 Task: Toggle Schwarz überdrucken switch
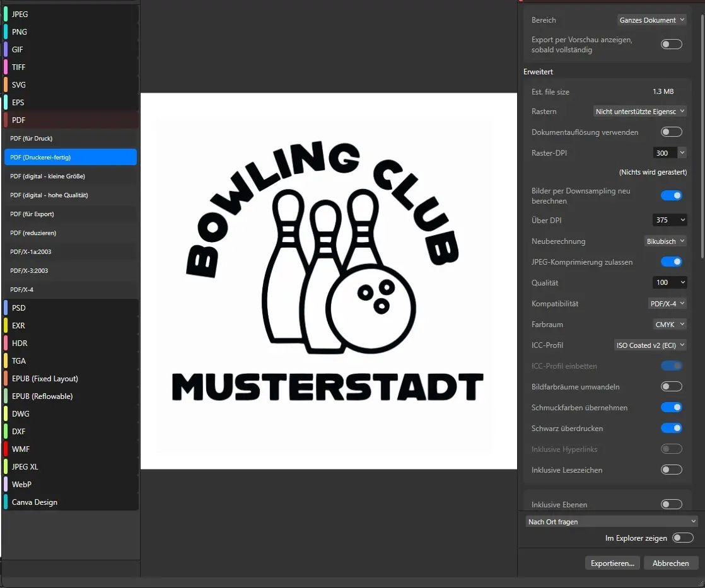(x=672, y=428)
